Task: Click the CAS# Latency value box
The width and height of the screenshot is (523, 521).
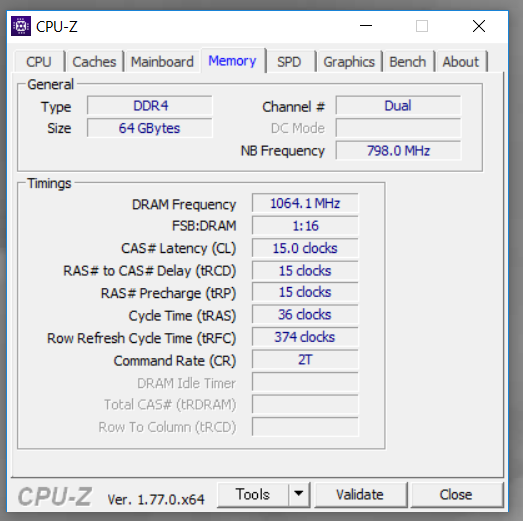Action: (305, 248)
